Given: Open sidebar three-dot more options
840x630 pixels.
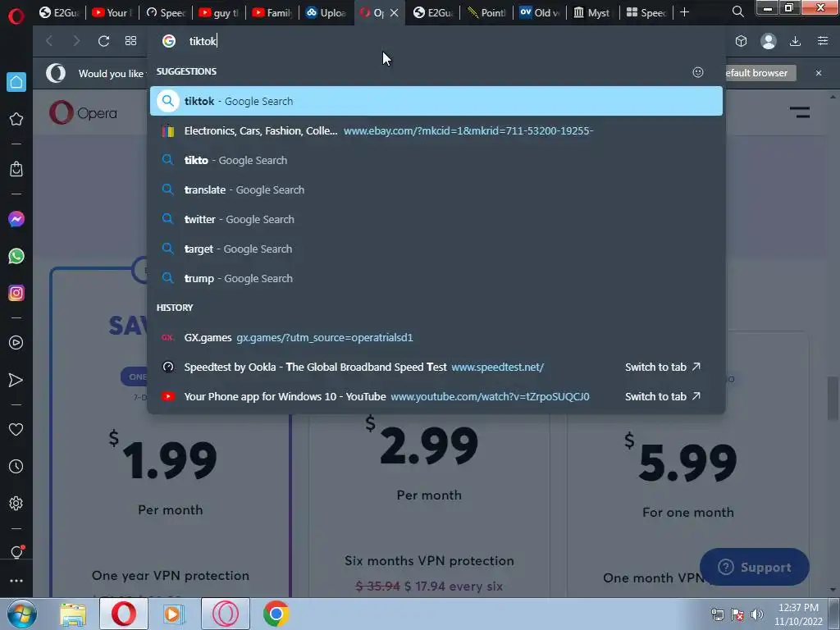Looking at the screenshot, I should [16, 581].
